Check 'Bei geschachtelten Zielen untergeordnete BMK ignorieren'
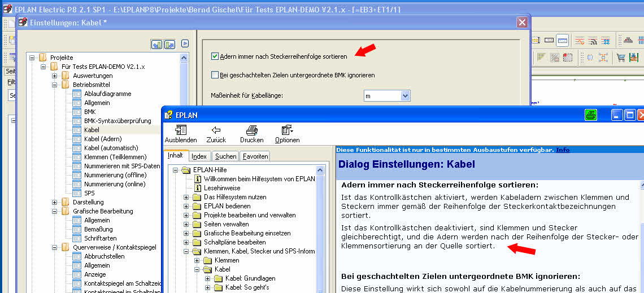 coord(215,75)
